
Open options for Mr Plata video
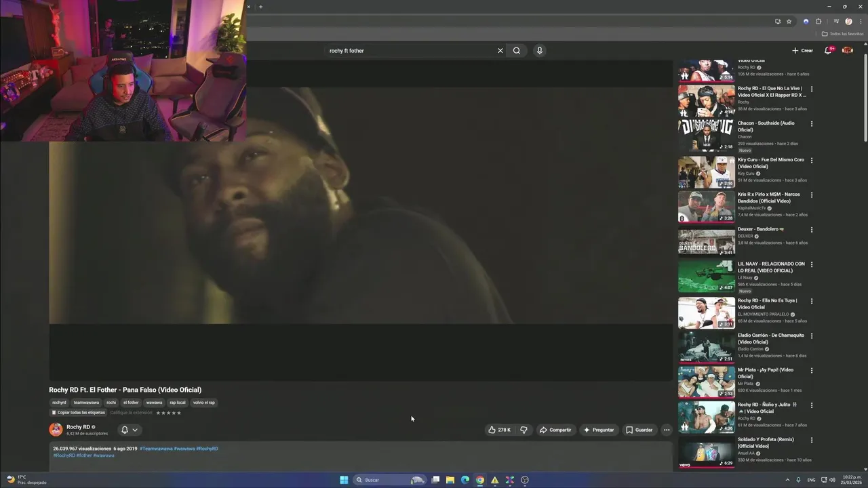point(812,371)
